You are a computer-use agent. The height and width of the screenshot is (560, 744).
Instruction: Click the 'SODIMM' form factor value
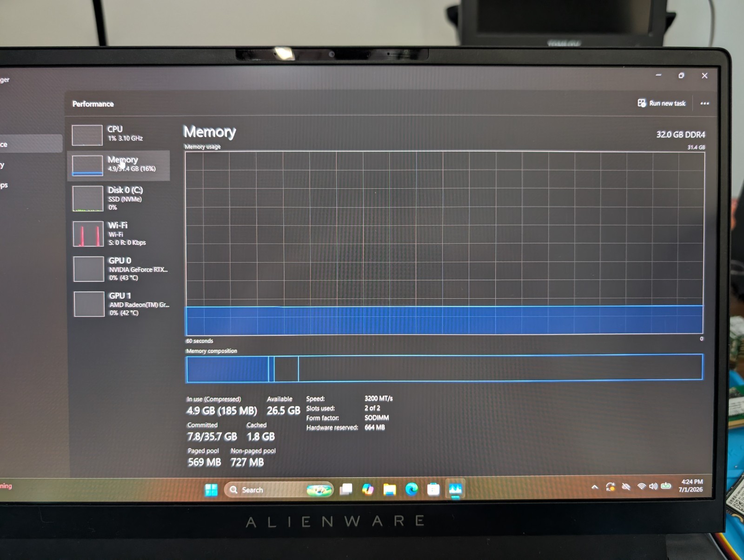point(377,418)
